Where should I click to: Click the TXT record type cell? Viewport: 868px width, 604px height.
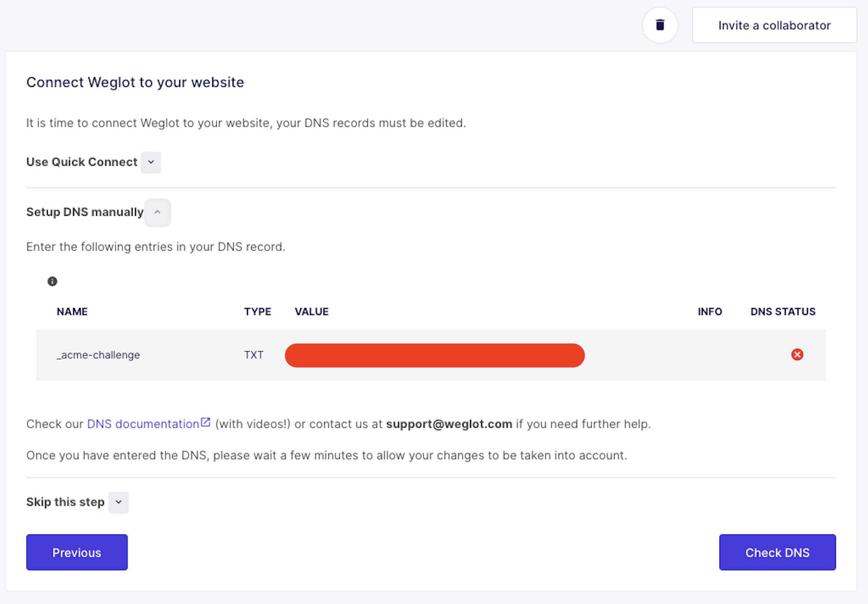tap(254, 355)
